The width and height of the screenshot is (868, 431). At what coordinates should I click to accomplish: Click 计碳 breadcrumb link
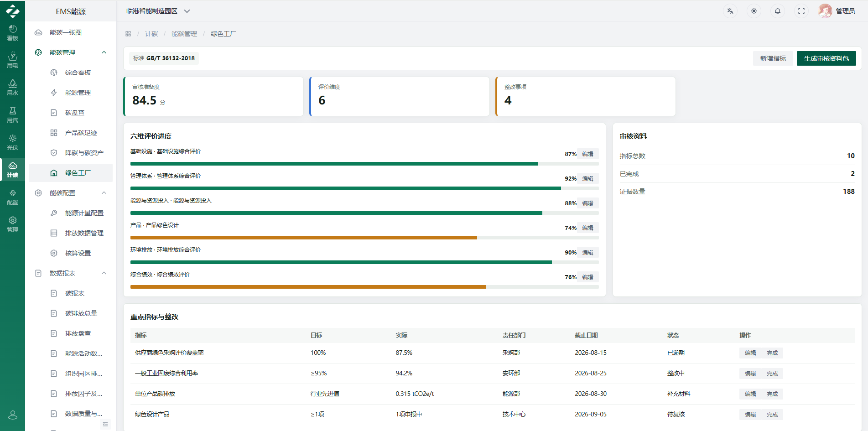(x=151, y=34)
